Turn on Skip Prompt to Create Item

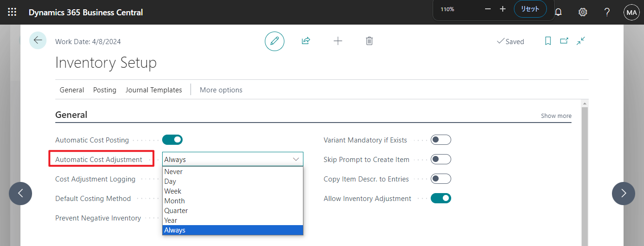pyautogui.click(x=440, y=159)
